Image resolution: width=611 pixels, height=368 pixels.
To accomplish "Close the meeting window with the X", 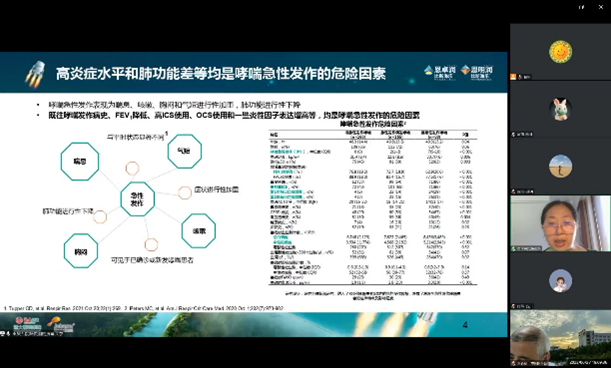I will (x=601, y=7).
